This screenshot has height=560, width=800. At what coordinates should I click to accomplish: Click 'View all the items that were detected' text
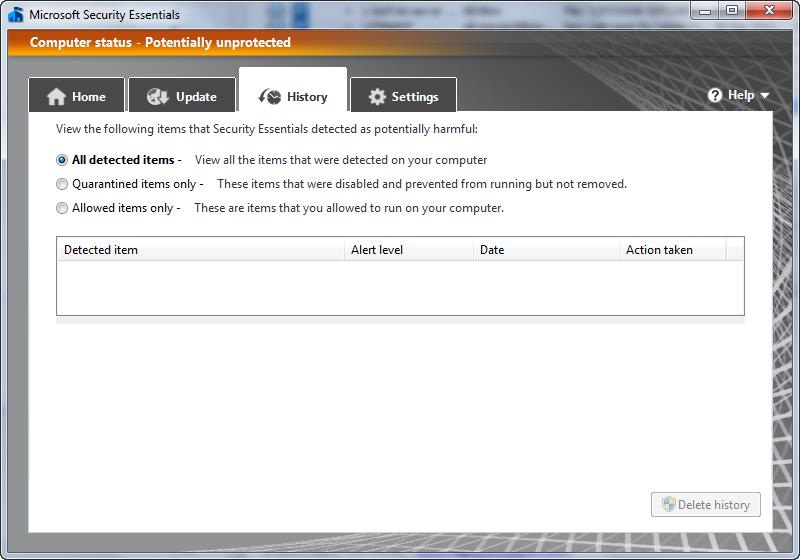[341, 160]
